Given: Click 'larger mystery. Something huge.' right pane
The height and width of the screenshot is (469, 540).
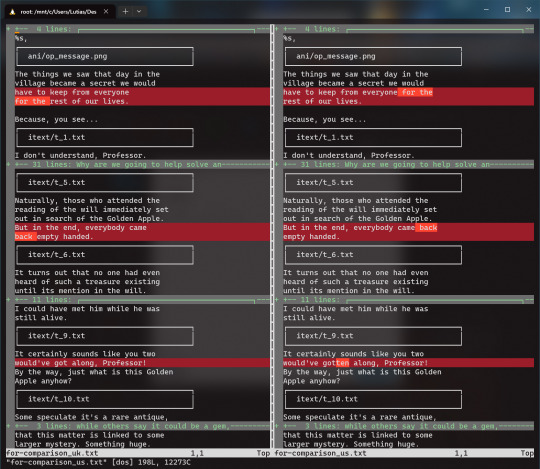Looking at the screenshot, I should click(351, 444).
